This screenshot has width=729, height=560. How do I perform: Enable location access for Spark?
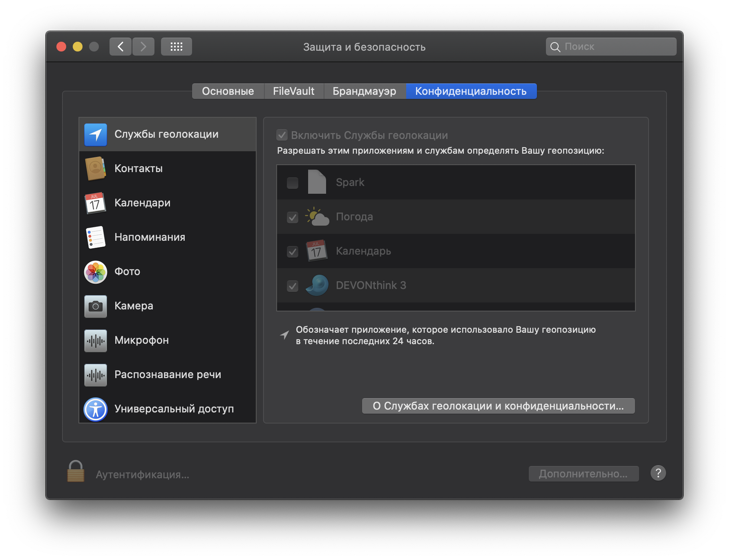[293, 183]
